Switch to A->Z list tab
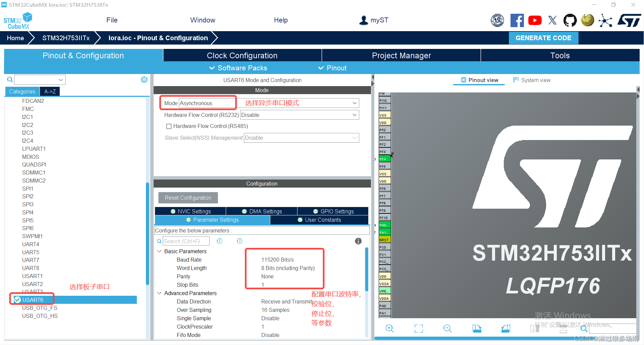 coord(50,91)
